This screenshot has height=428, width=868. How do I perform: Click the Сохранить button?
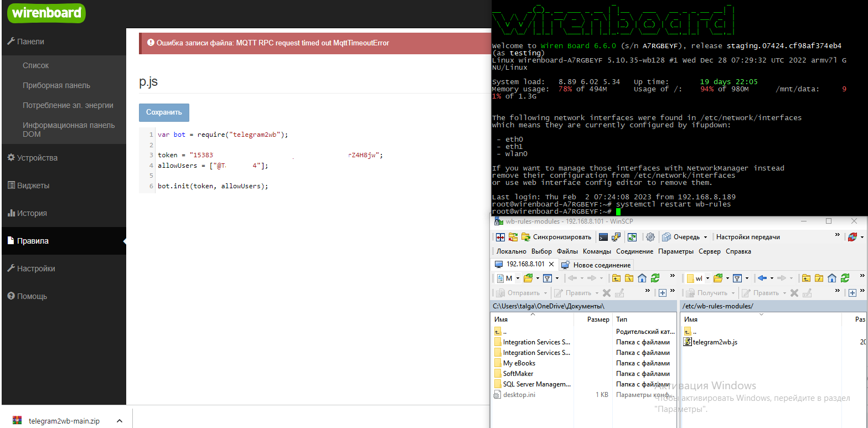[x=164, y=112]
